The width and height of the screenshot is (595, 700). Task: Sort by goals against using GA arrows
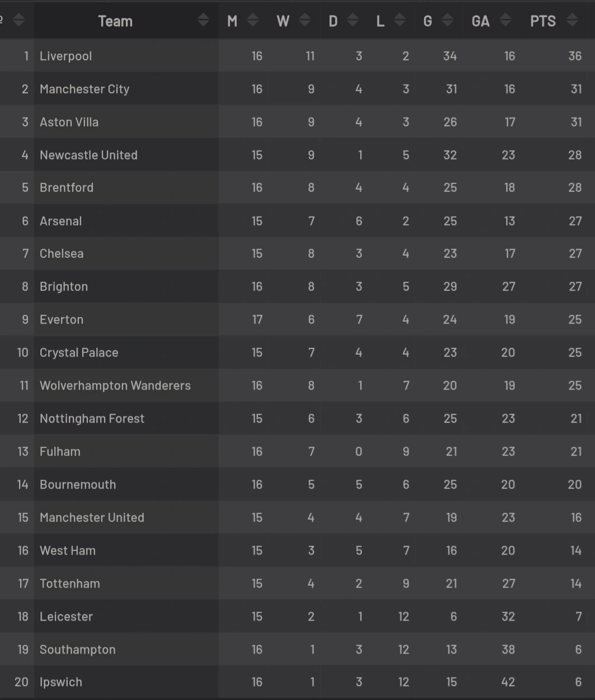[506, 21]
